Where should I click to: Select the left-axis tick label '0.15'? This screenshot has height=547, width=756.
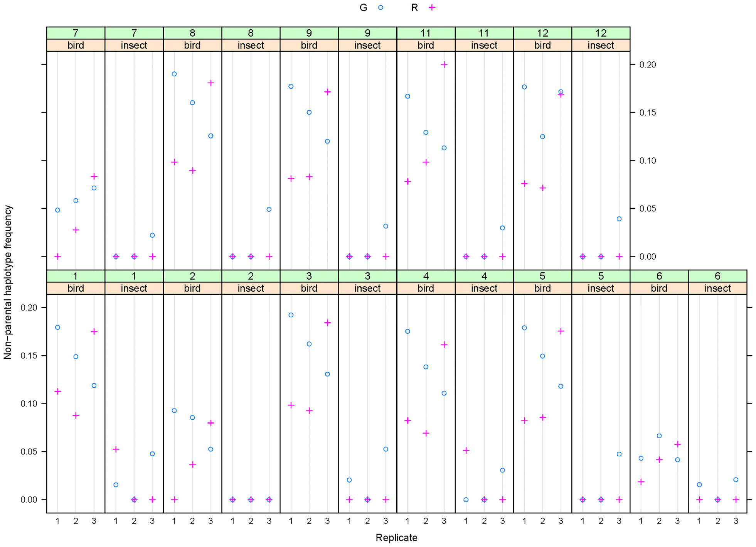pyautogui.click(x=29, y=356)
